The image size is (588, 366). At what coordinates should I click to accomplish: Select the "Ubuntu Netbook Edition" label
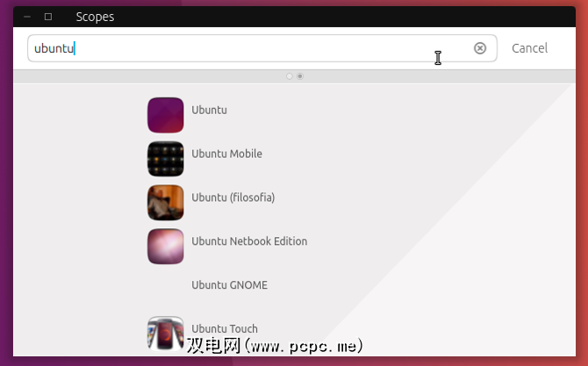point(249,241)
